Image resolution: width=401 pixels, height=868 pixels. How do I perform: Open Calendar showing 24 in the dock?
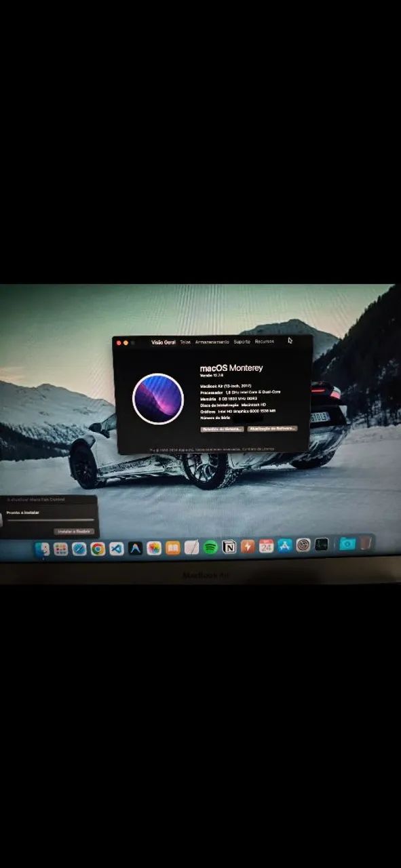[x=266, y=546]
